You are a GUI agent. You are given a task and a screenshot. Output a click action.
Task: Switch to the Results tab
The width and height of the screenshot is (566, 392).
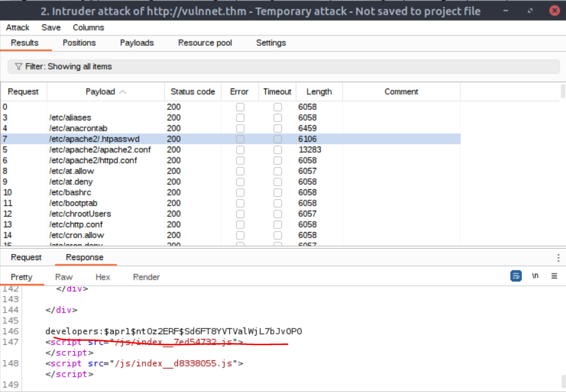pyautogui.click(x=24, y=43)
